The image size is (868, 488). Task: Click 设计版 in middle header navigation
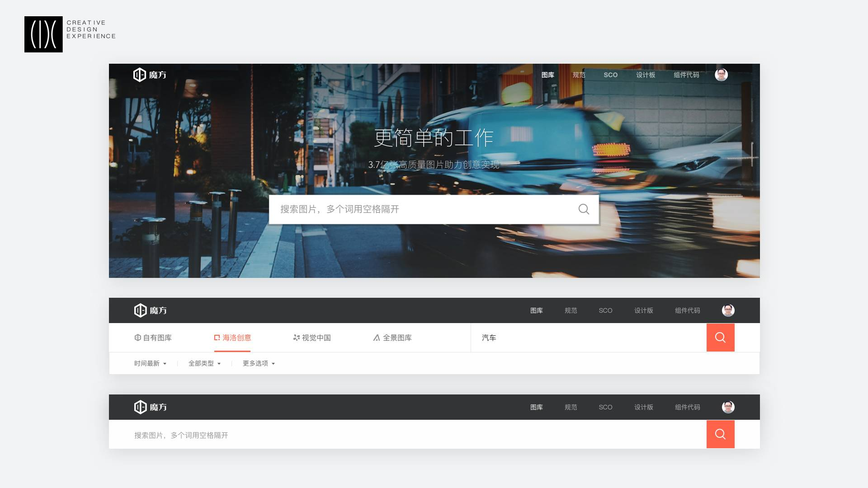coord(643,310)
